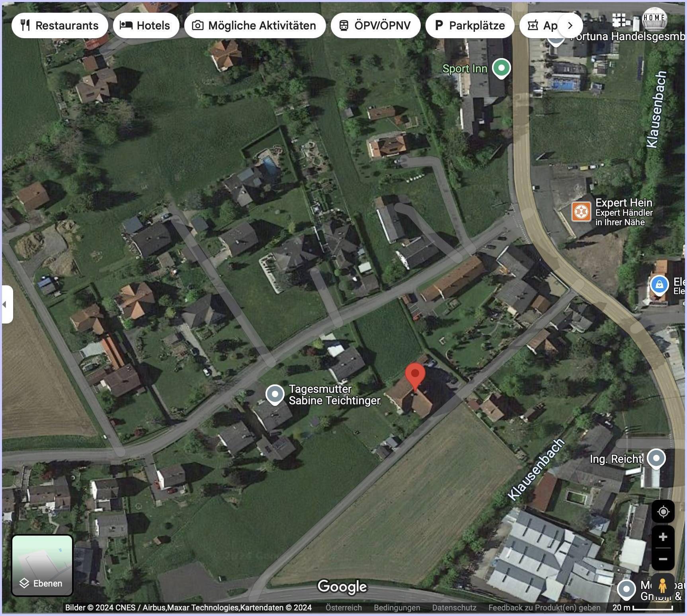Click the scale bar in the map corner

coord(642,608)
